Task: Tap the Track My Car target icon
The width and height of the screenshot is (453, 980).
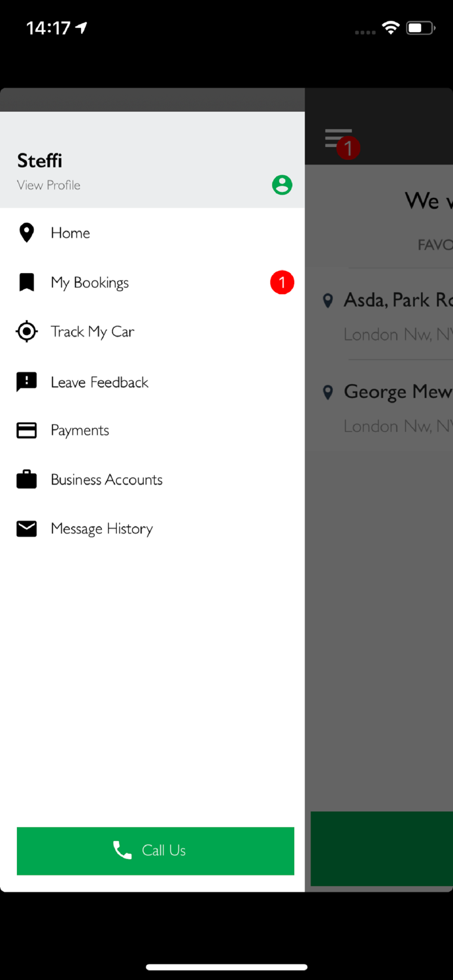Action: 27,332
